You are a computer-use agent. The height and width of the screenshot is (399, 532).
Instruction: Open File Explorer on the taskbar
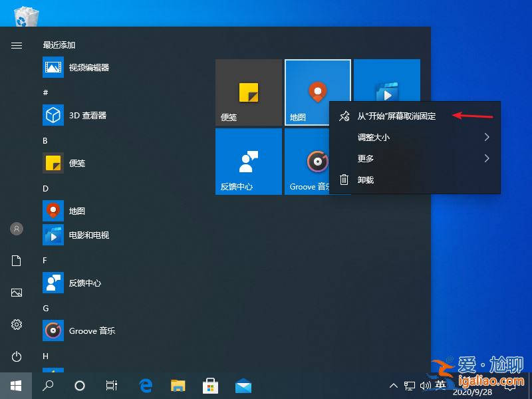[178, 385]
